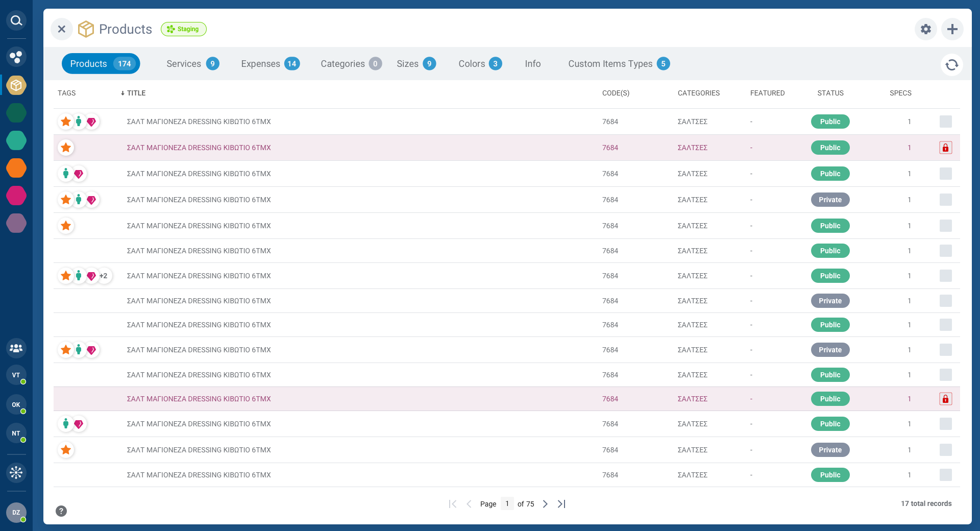Click the red lock icon on second row
Screen dimensions: 980x531
[x=946, y=148]
